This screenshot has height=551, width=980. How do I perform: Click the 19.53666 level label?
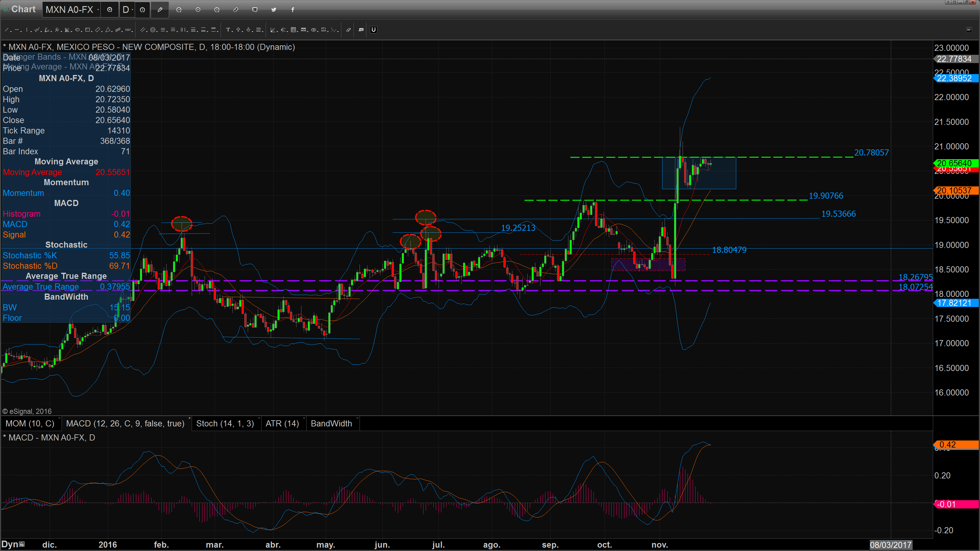[x=839, y=214]
